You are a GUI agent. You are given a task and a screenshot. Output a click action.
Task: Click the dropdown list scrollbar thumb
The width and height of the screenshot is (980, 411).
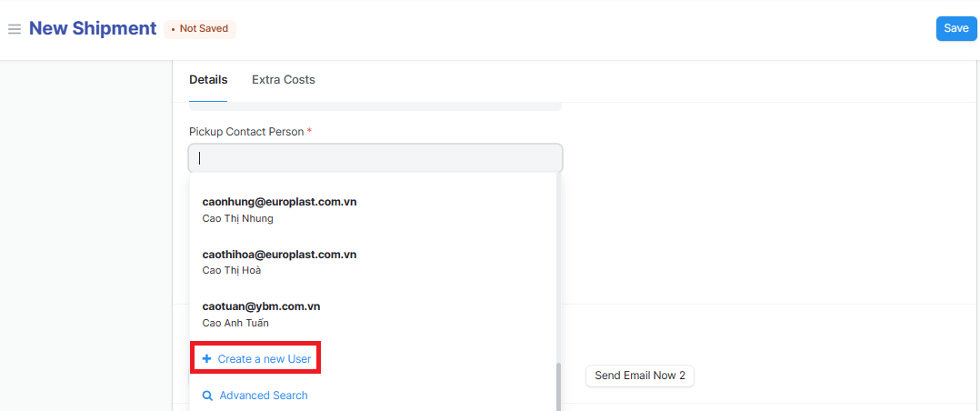point(558,386)
